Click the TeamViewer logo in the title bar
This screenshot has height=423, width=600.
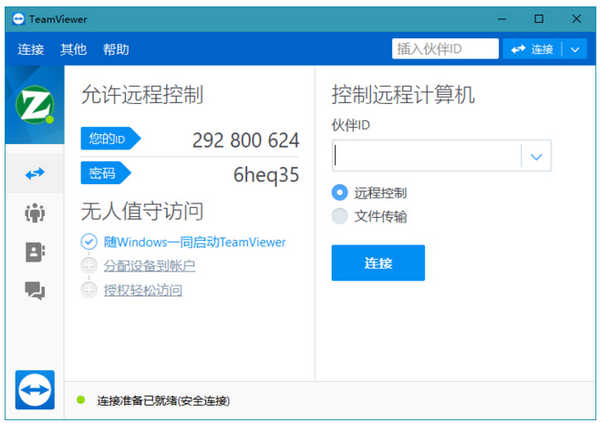click(x=18, y=19)
